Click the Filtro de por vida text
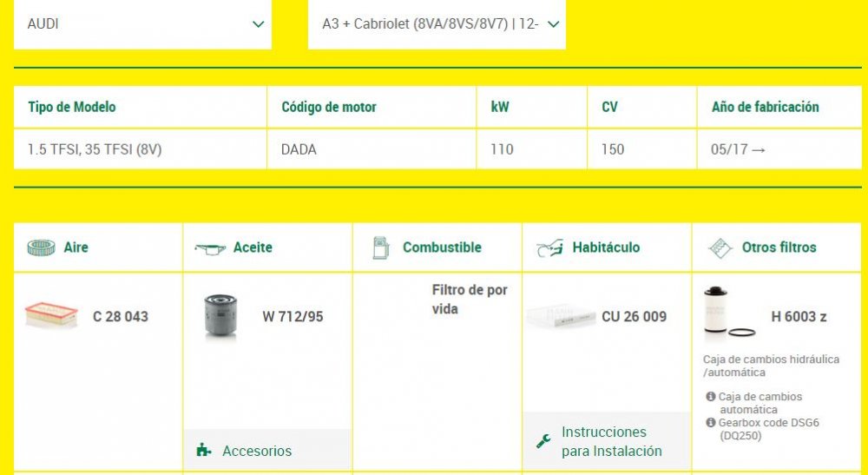The width and height of the screenshot is (868, 475). (470, 300)
